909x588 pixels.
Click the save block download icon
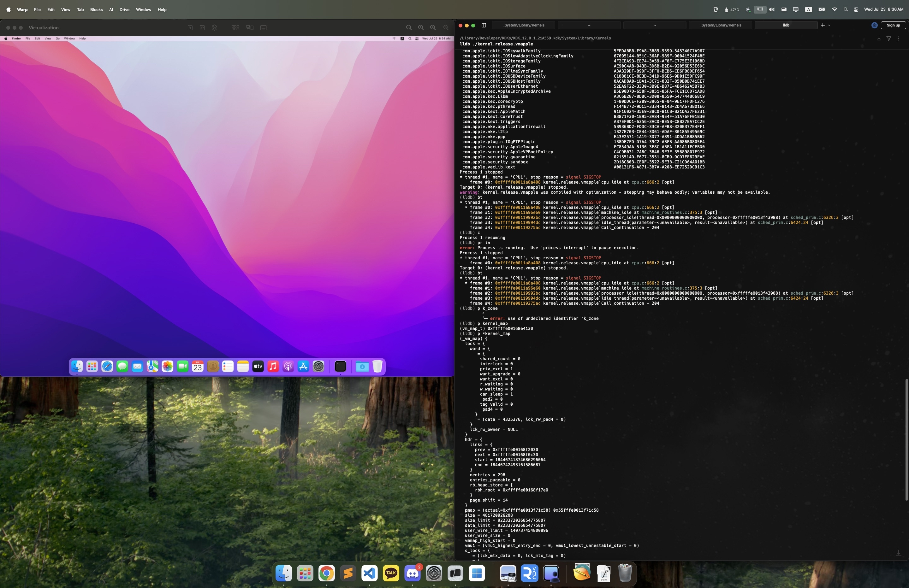[x=879, y=38]
